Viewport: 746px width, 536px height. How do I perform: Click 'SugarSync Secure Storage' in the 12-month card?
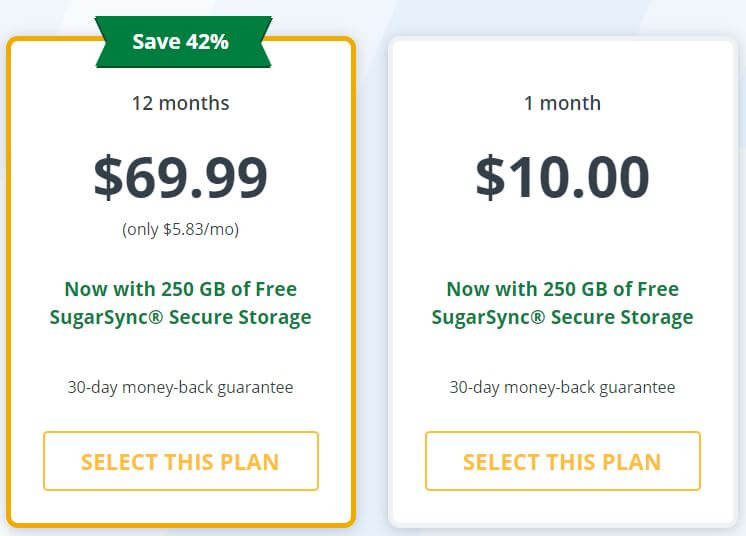[x=181, y=318]
